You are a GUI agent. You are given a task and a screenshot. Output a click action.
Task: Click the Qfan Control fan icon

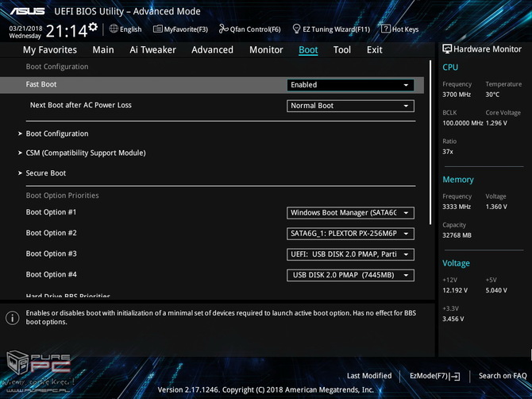point(223,29)
